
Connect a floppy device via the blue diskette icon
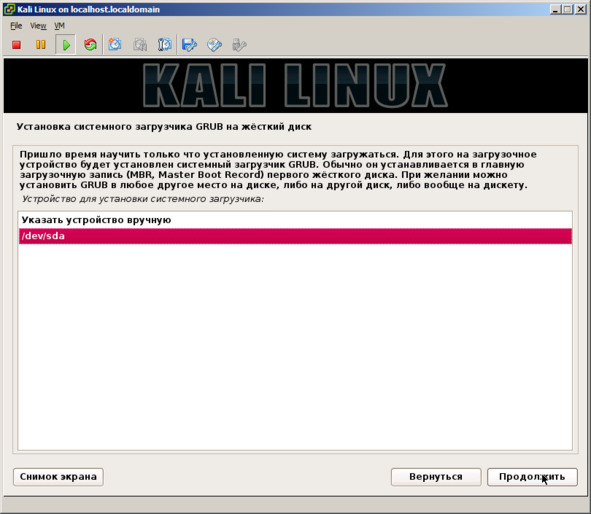[x=190, y=45]
